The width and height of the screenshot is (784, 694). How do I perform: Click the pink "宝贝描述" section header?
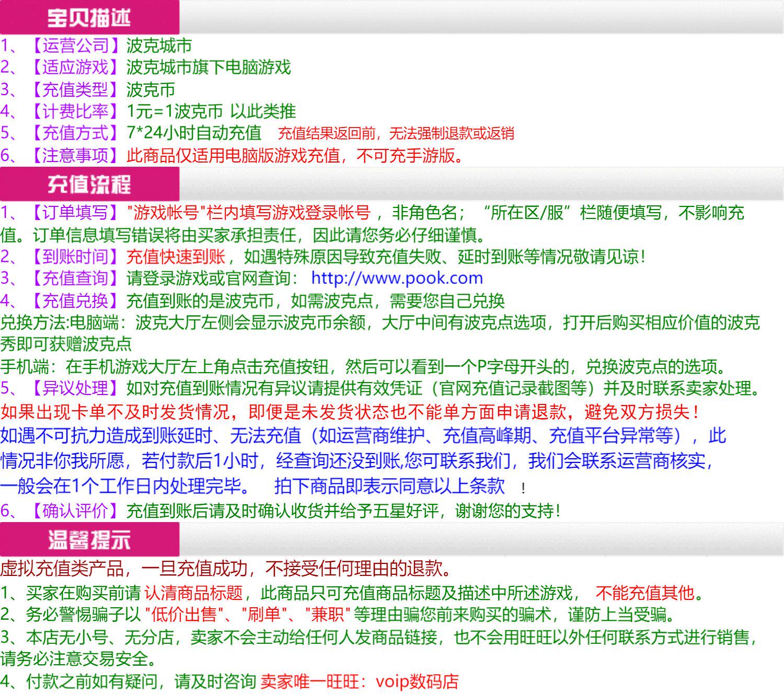click(x=89, y=17)
